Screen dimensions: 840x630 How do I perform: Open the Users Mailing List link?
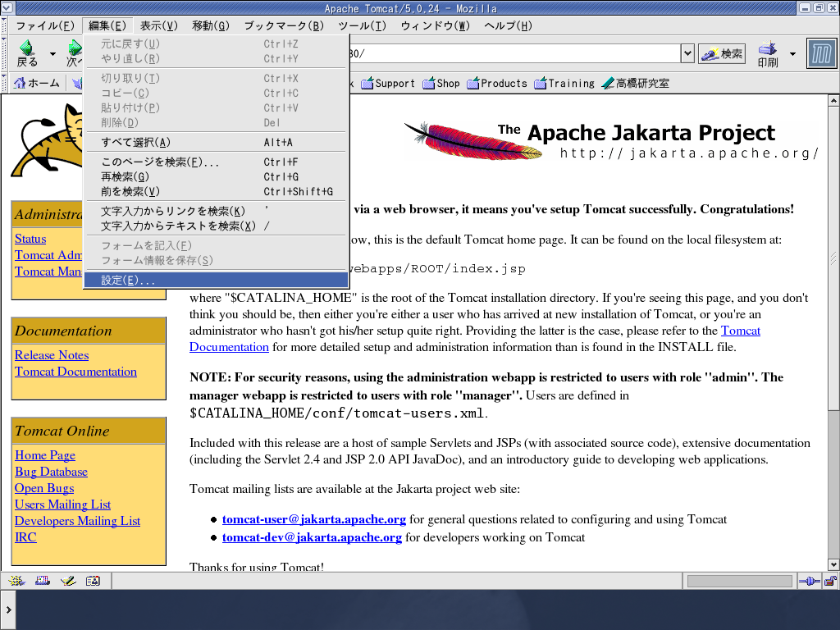(x=62, y=504)
